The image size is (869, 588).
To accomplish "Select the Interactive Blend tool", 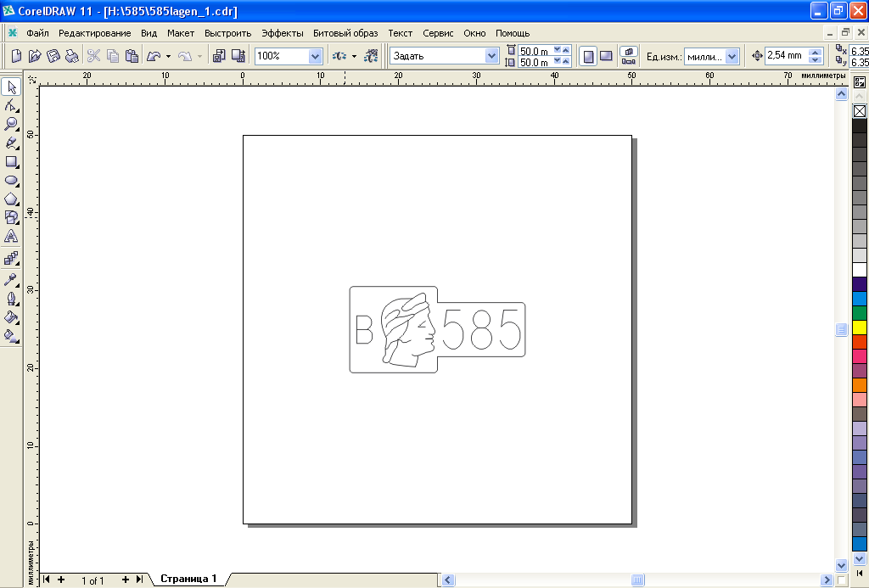I will pyautogui.click(x=11, y=259).
